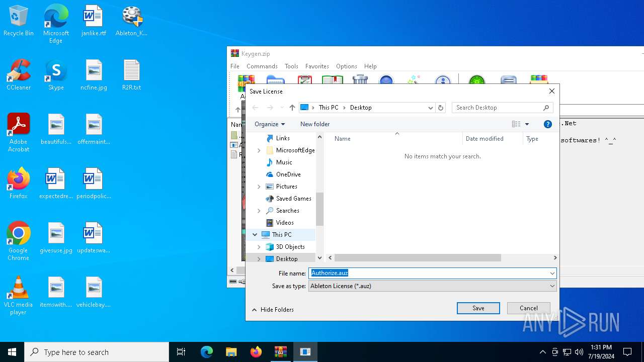Viewport: 644px width, 362px height.
Task: Click the file list horizontal scrollbar thumb
Action: point(418,258)
